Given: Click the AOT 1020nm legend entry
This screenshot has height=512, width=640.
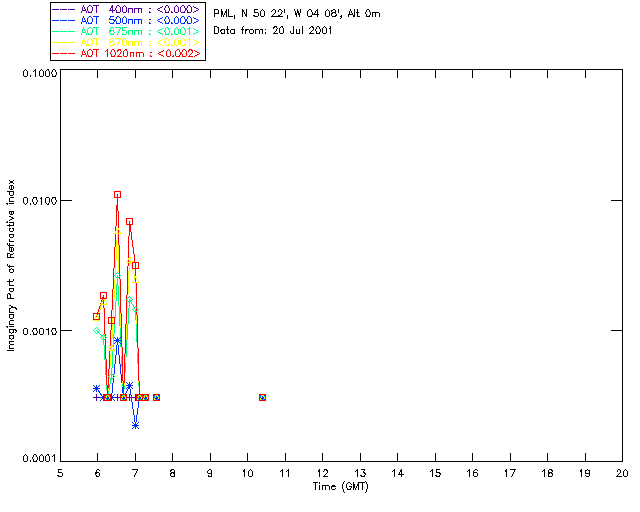Looking at the screenshot, I should coord(127,53).
